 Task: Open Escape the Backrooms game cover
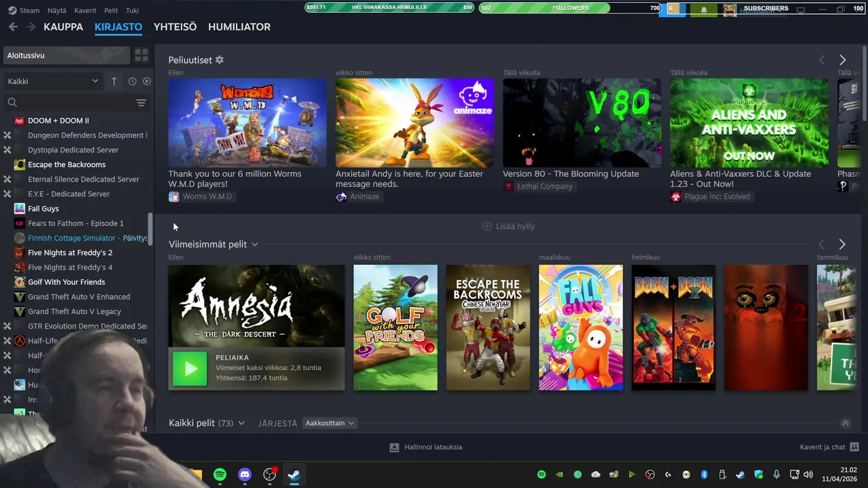(x=488, y=327)
